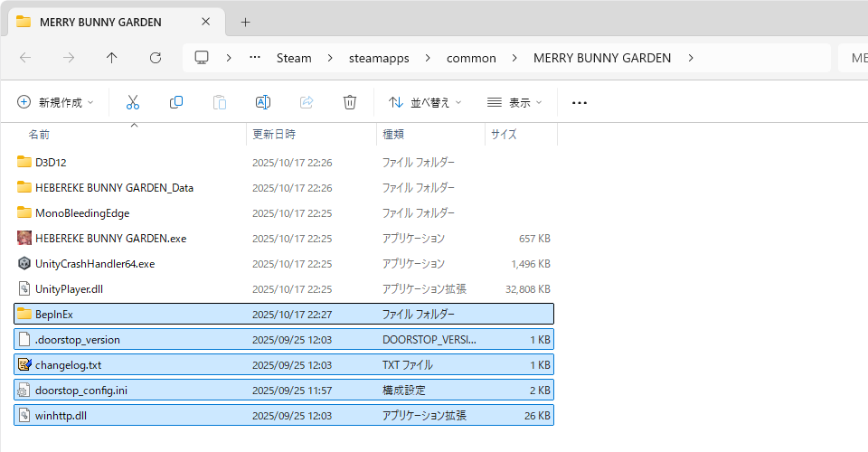The image size is (868, 452).
Task: Sort by 更新日時 column header
Action: click(274, 134)
